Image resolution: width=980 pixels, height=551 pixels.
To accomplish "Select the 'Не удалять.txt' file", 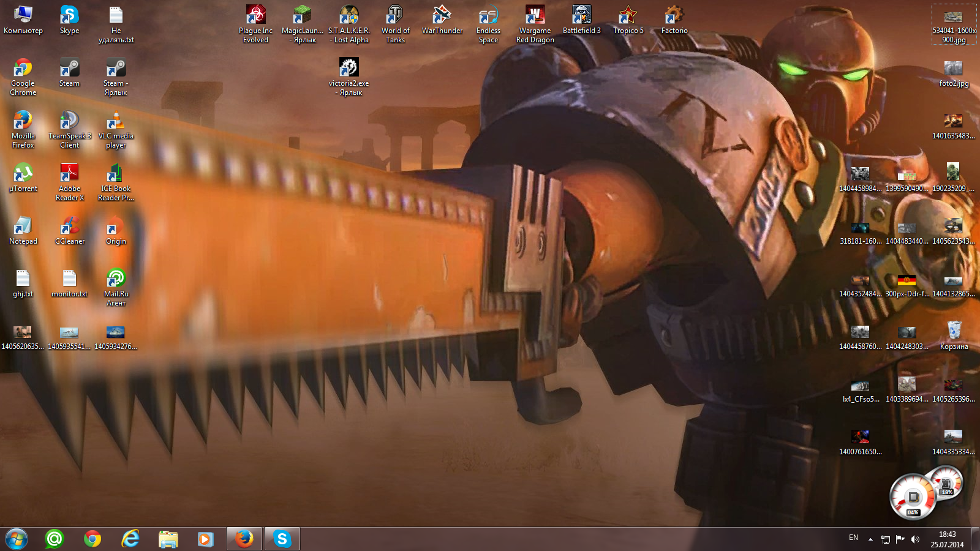I will 116,24.
